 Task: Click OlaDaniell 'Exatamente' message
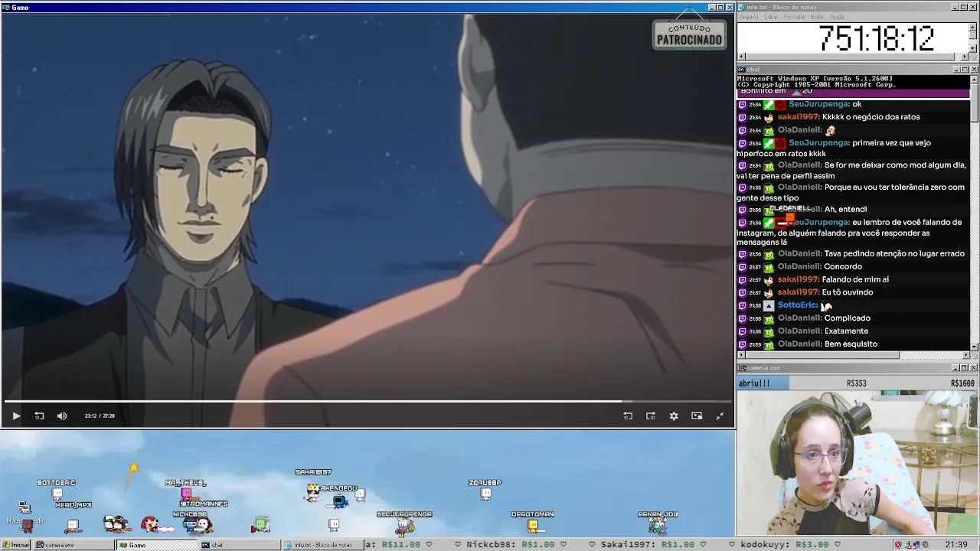[846, 331]
